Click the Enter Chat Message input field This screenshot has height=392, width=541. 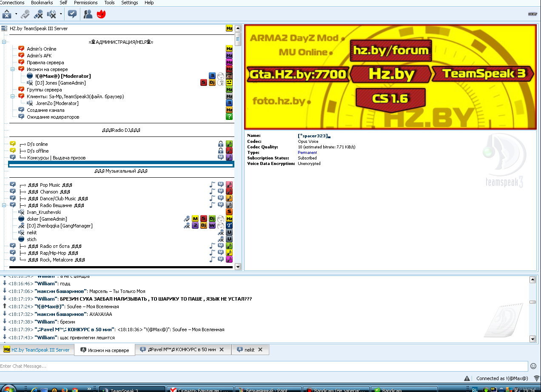264,366
